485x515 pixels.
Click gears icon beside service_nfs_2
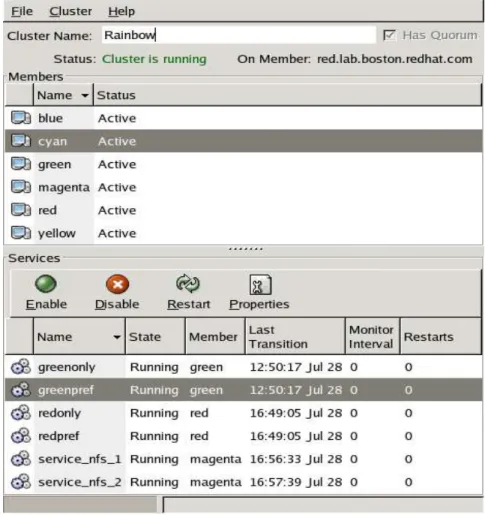point(21,482)
